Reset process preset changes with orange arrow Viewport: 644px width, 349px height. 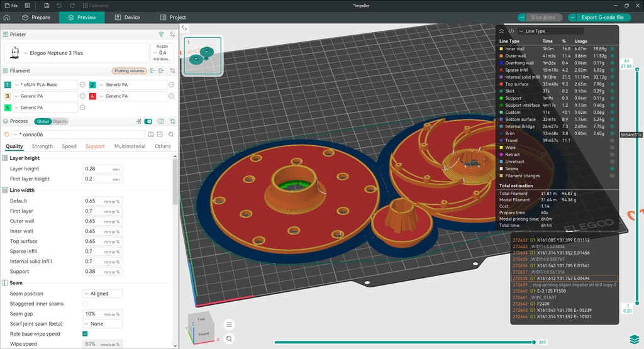[x=6, y=135]
